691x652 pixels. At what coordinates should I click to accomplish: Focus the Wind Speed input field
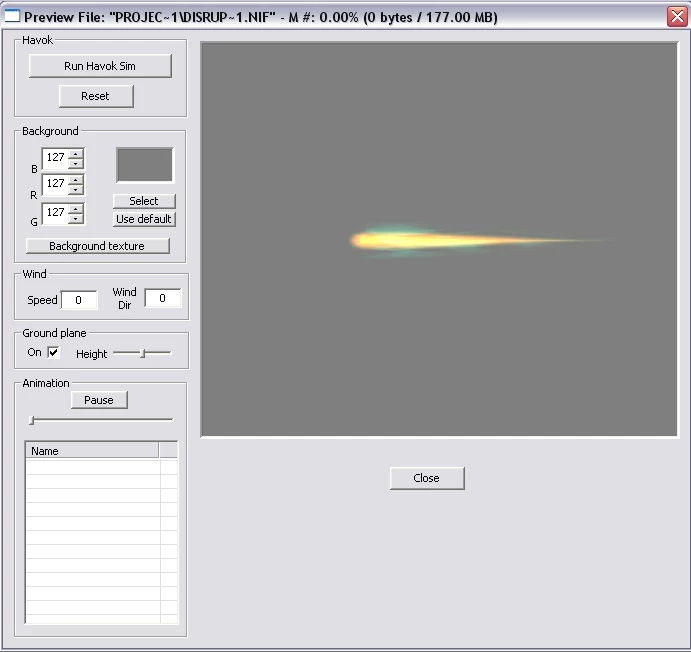79,300
